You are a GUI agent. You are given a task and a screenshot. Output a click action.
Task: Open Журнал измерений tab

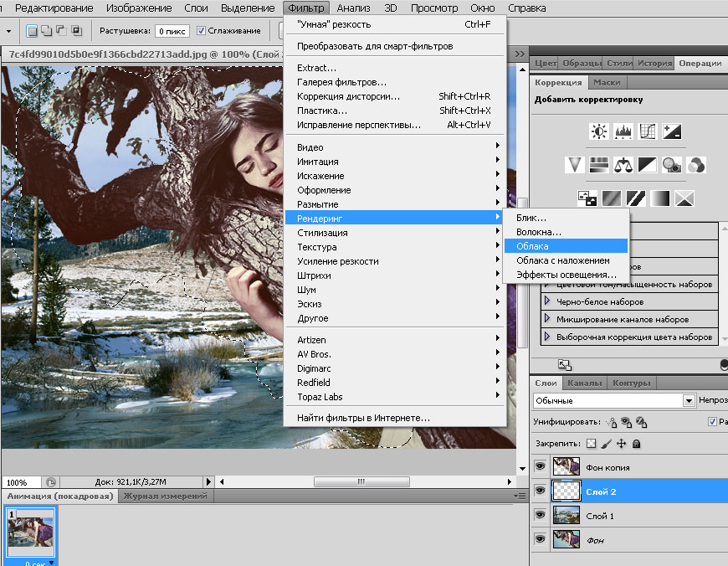(165, 497)
